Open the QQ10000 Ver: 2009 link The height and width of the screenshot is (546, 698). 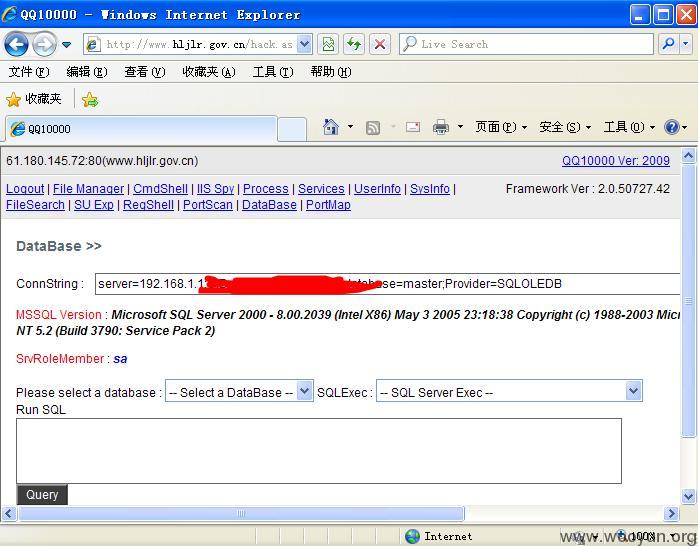pyautogui.click(x=616, y=161)
